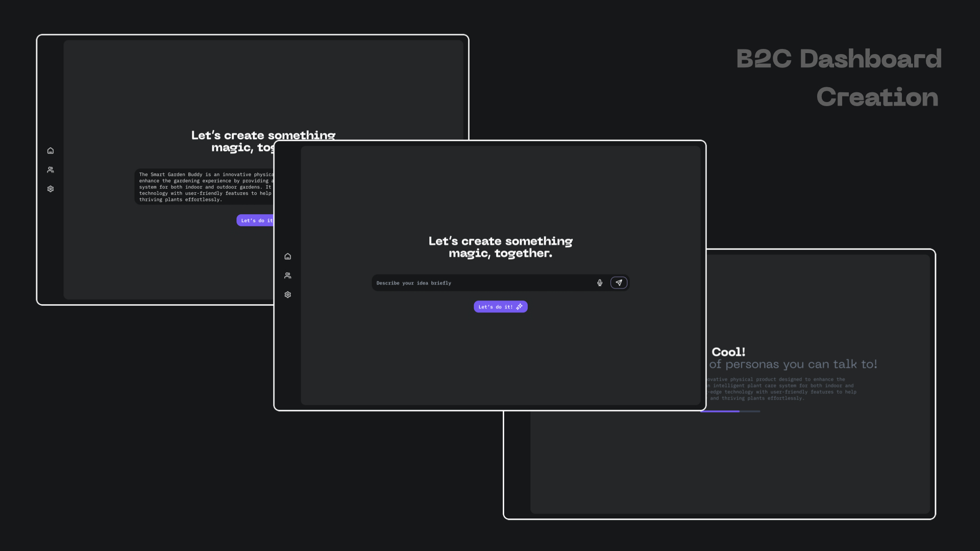This screenshot has height=551, width=980.
Task: Click the purple loading progress bar
Action: pyautogui.click(x=721, y=411)
